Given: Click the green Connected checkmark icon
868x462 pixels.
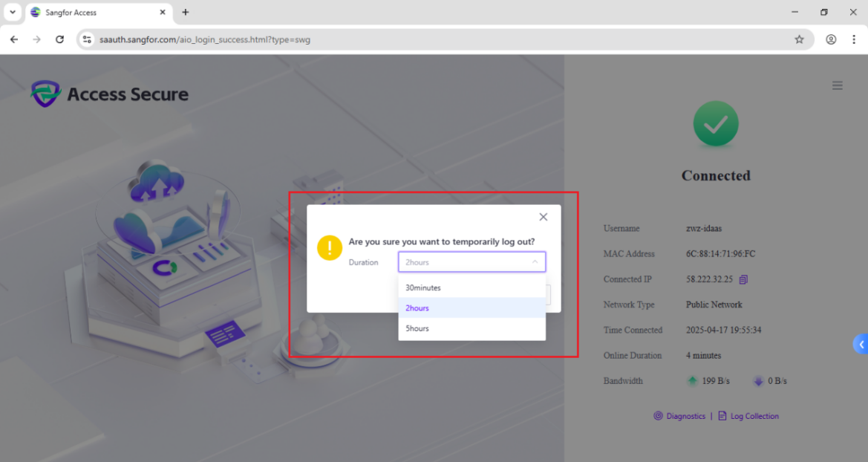Looking at the screenshot, I should click(716, 123).
